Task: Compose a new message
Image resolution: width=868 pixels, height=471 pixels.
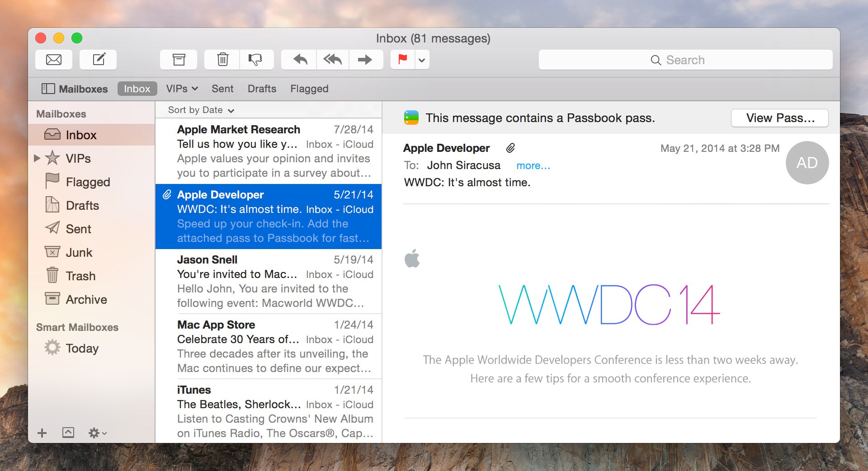Action: [x=98, y=59]
